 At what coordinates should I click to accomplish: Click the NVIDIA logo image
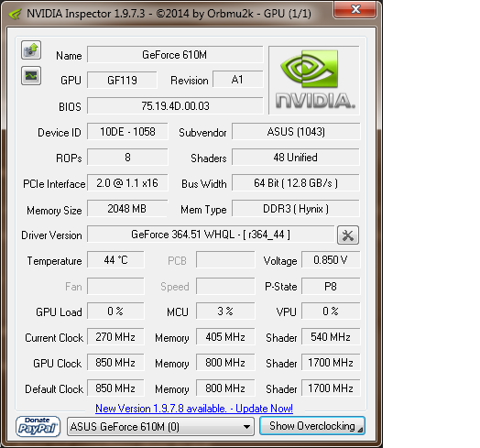(x=314, y=81)
